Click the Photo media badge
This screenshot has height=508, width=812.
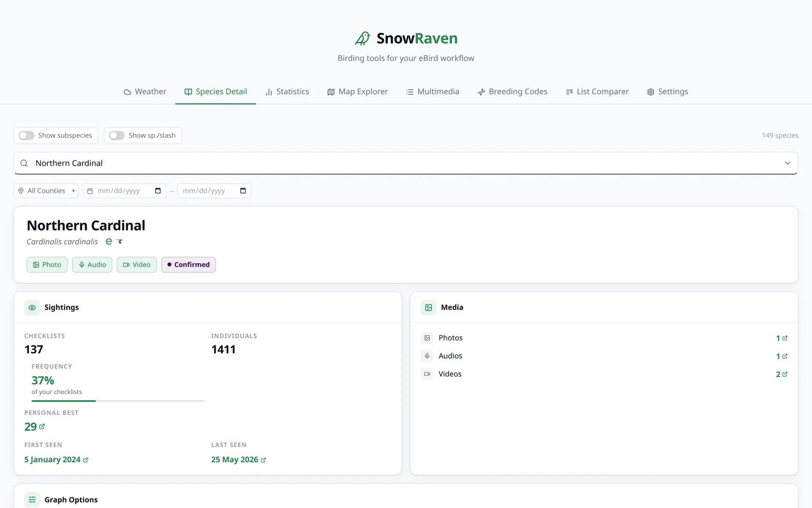47,265
